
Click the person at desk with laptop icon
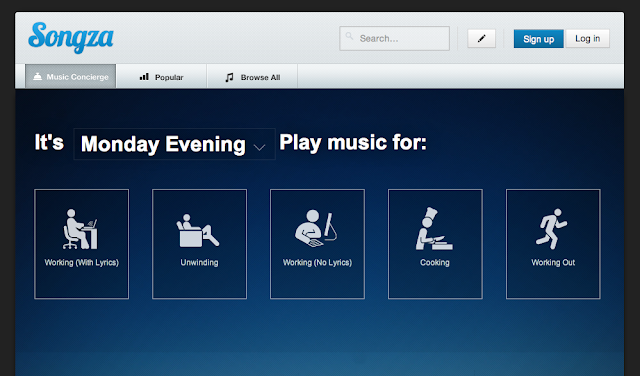tap(80, 229)
